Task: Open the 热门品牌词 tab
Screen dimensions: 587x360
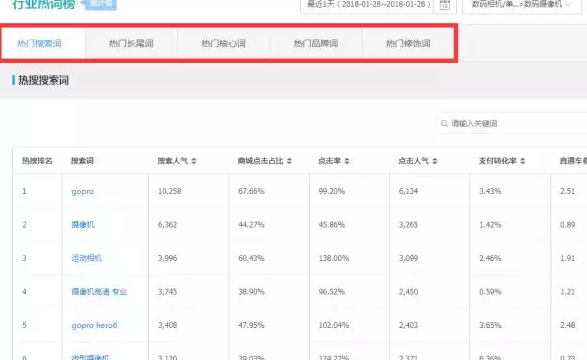Action: (x=316, y=43)
